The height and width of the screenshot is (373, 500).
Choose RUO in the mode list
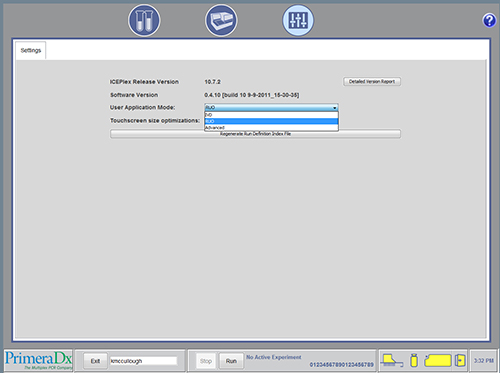coord(271,121)
